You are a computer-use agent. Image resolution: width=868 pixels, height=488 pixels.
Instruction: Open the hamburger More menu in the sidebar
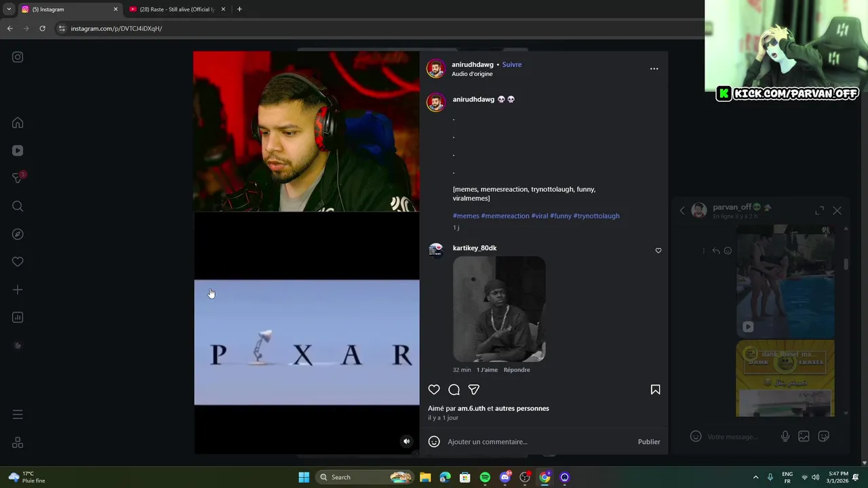[18, 415]
